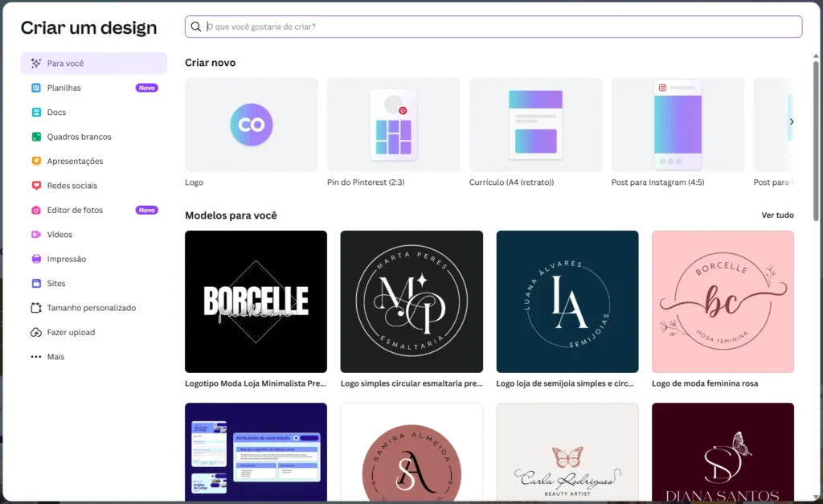
Task: Open Apresentações category
Action: coord(75,162)
